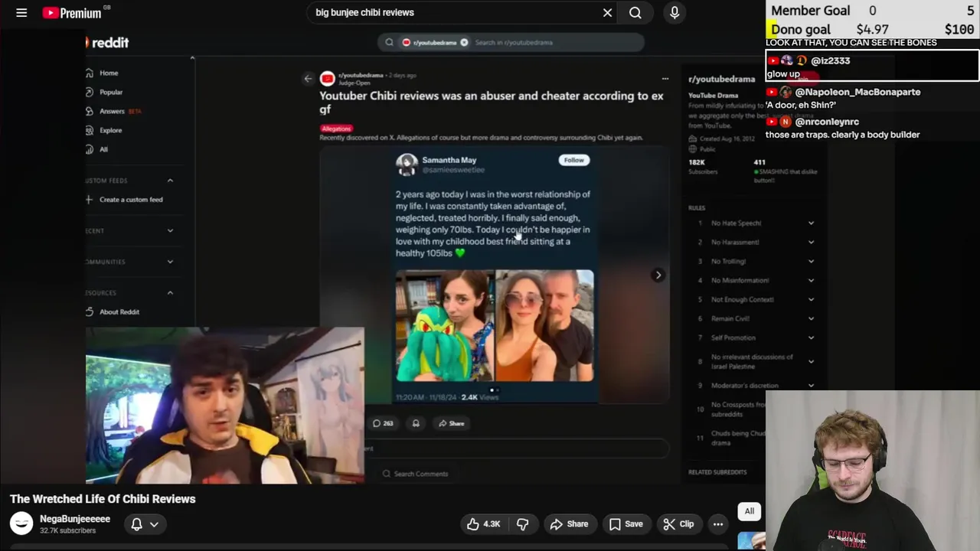Image resolution: width=980 pixels, height=551 pixels.
Task: Remove r/youtubedrama search filter chip
Action: (464, 42)
